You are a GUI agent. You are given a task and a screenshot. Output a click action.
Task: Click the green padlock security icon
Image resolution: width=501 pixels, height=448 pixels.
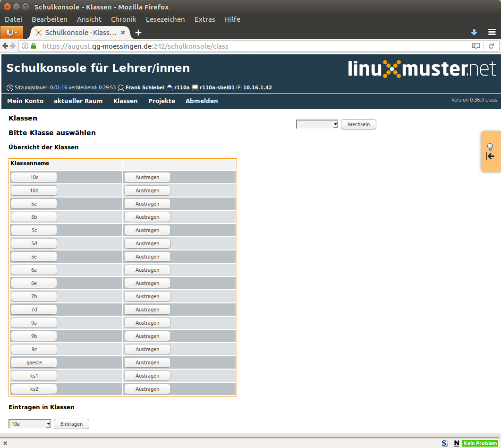point(34,46)
